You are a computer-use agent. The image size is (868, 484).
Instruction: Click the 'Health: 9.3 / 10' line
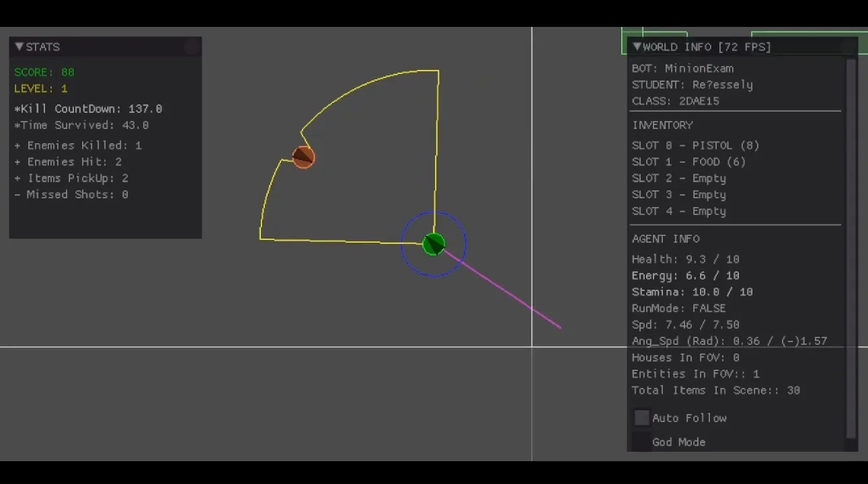tap(686, 259)
